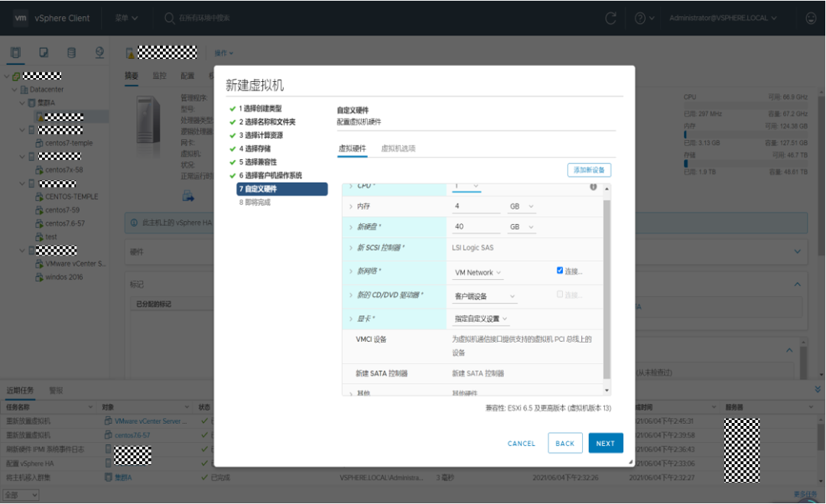
Task: Expand the 显卡 video card row
Action: (351, 319)
